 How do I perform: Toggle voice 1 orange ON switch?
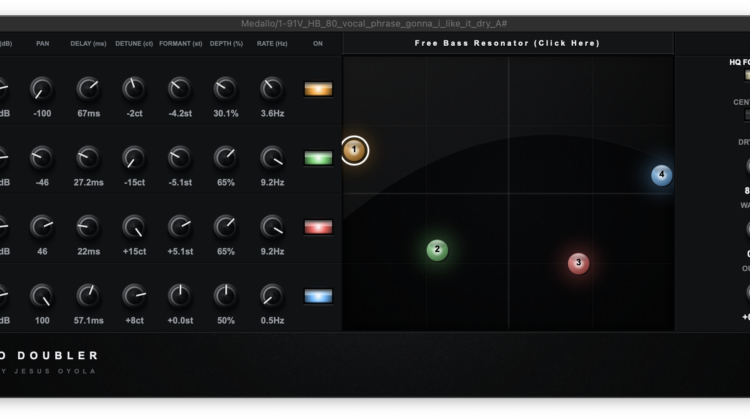pyautogui.click(x=318, y=89)
